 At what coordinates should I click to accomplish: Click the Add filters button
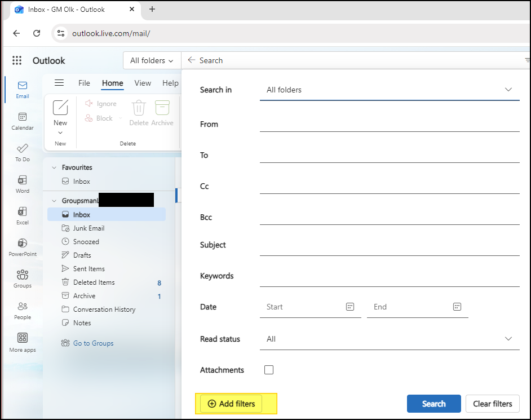click(231, 404)
